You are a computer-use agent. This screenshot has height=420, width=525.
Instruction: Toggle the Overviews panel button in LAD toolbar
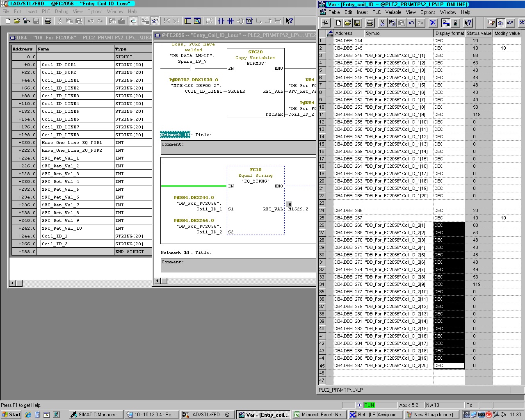click(187, 21)
